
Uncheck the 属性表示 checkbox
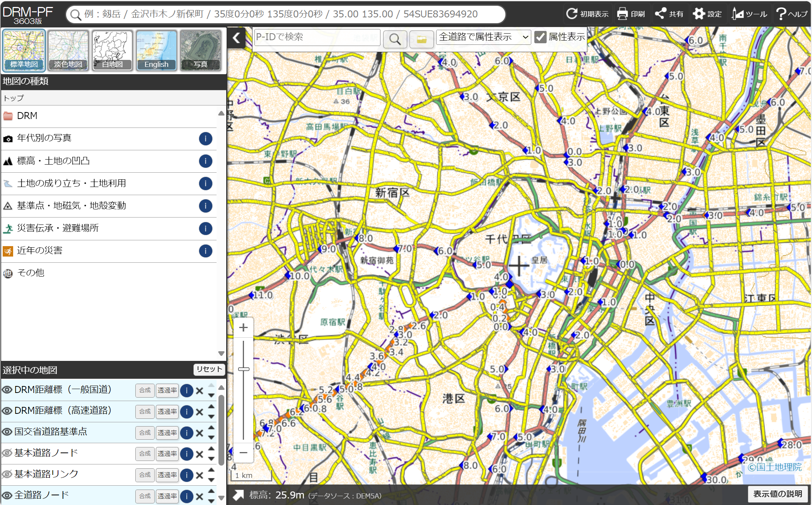pyautogui.click(x=540, y=37)
